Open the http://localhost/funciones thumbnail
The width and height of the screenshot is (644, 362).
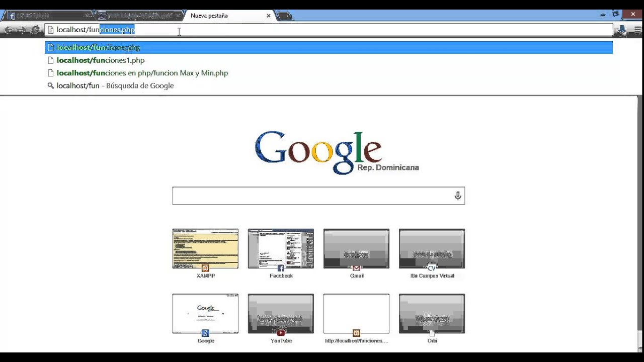point(356,314)
